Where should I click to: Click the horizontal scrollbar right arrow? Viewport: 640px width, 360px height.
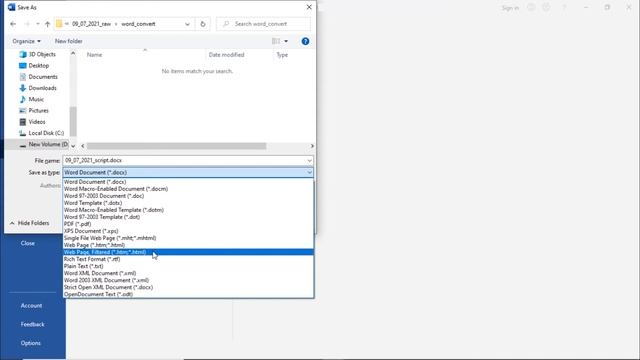click(312, 146)
